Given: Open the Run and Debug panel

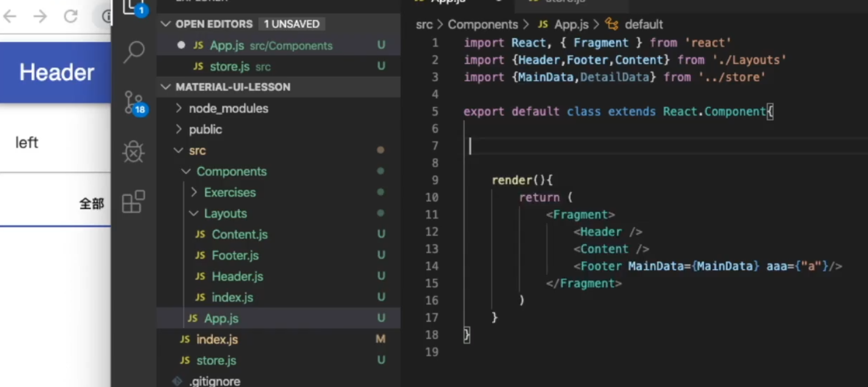Looking at the screenshot, I should 134,151.
